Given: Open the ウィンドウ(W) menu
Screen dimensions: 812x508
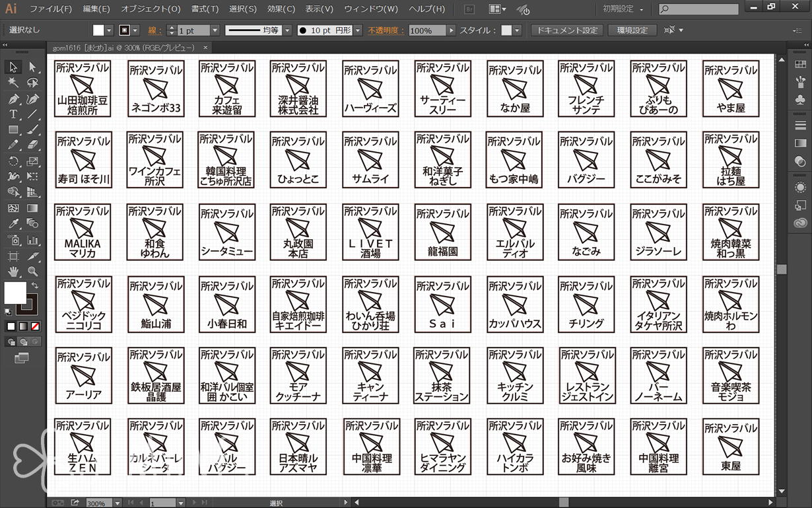Looking at the screenshot, I should 371,9.
